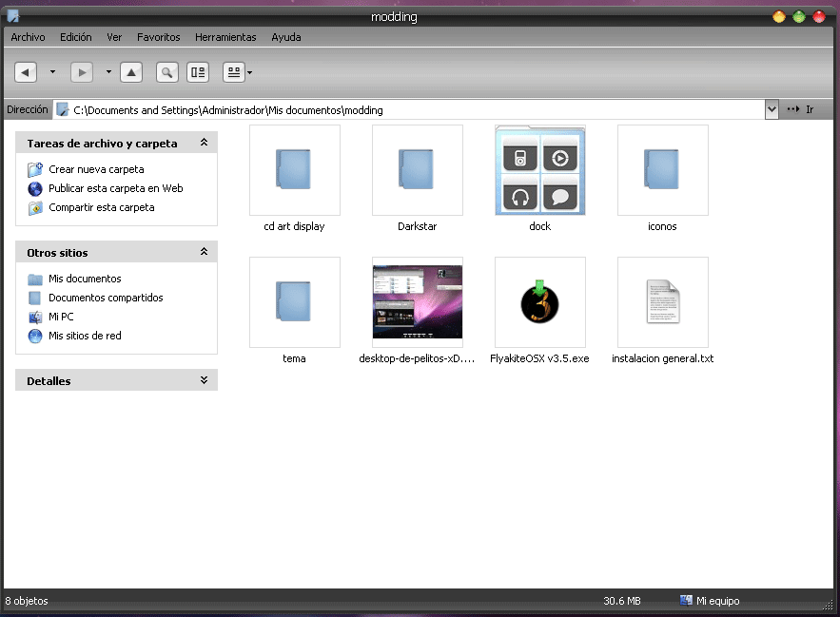Click the Mis documentos folder icon
The image size is (840, 617).
35,280
